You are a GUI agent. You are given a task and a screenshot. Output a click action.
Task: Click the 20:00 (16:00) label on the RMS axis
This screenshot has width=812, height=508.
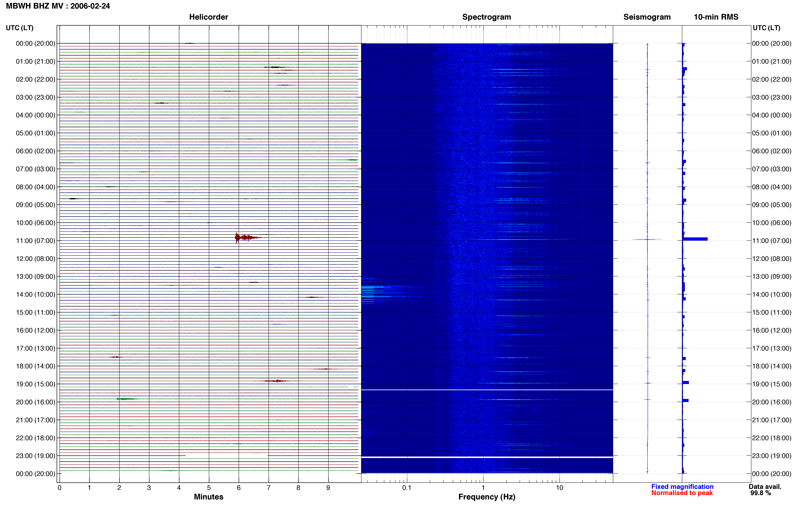[x=772, y=402]
